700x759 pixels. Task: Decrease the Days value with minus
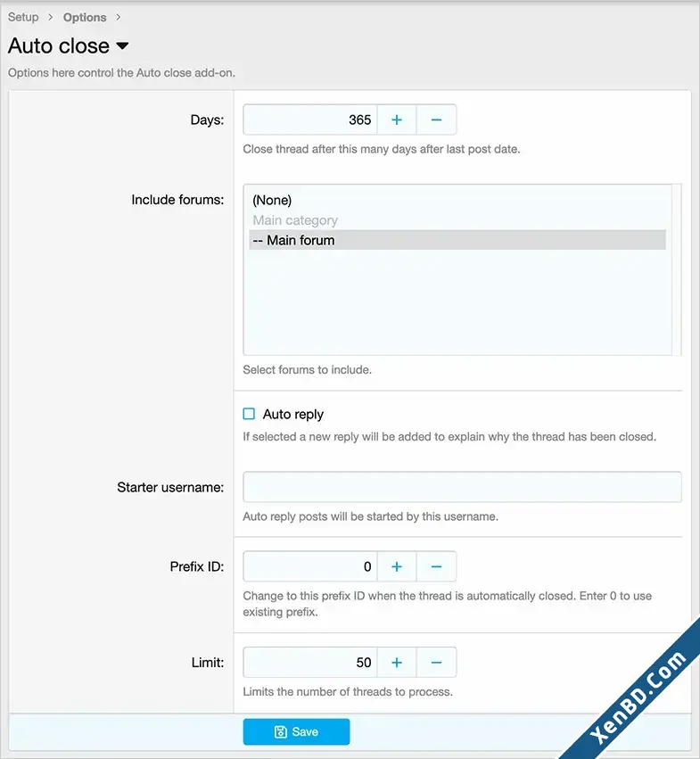tap(436, 120)
